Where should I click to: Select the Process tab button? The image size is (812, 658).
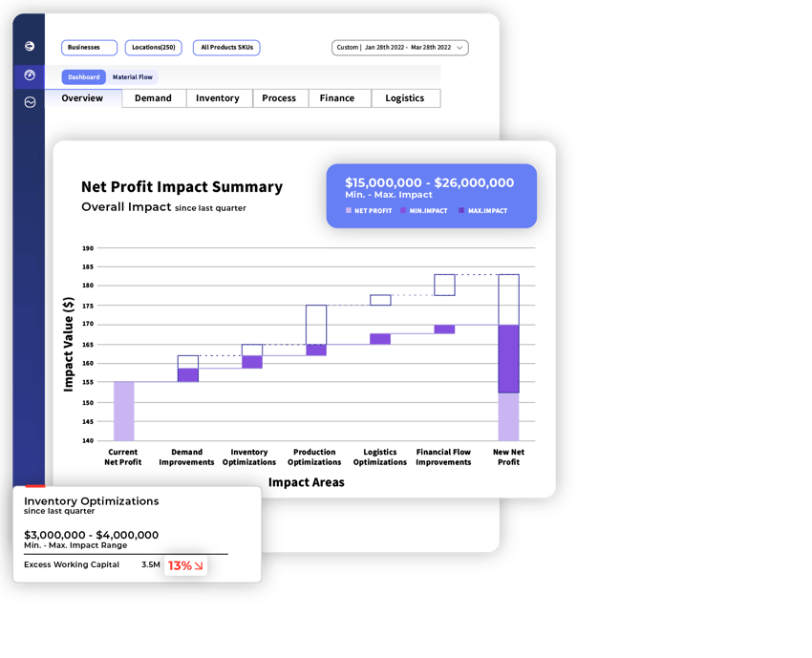280,98
